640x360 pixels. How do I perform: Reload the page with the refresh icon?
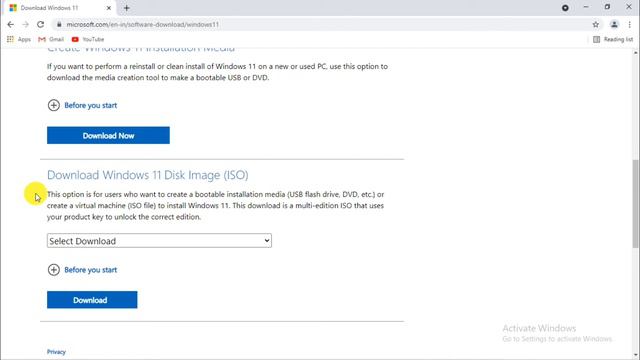coord(40,24)
